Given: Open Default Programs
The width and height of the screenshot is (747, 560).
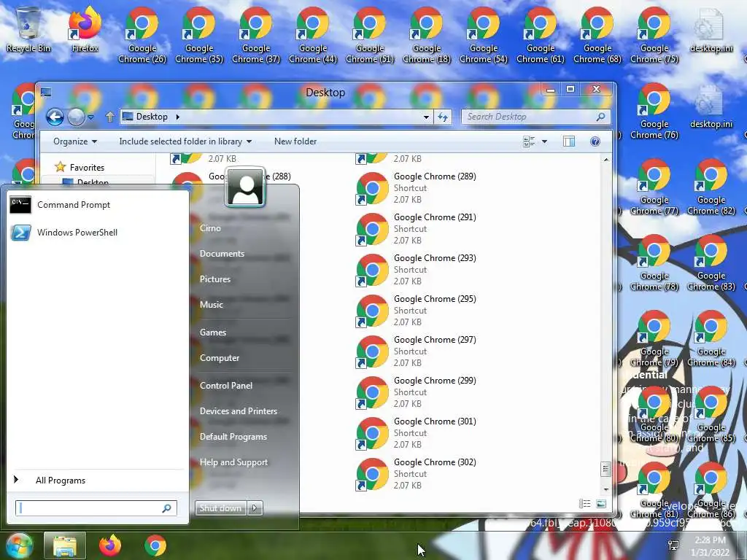Looking at the screenshot, I should 233,437.
